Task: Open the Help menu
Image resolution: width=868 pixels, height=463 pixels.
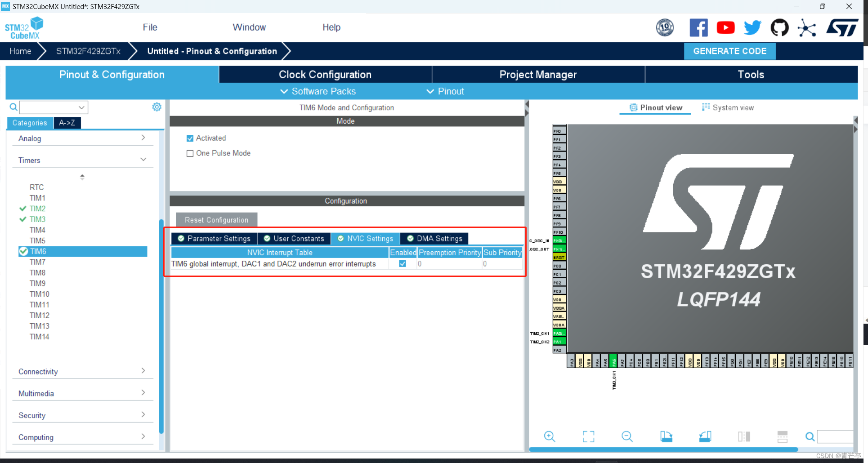Action: [331, 27]
